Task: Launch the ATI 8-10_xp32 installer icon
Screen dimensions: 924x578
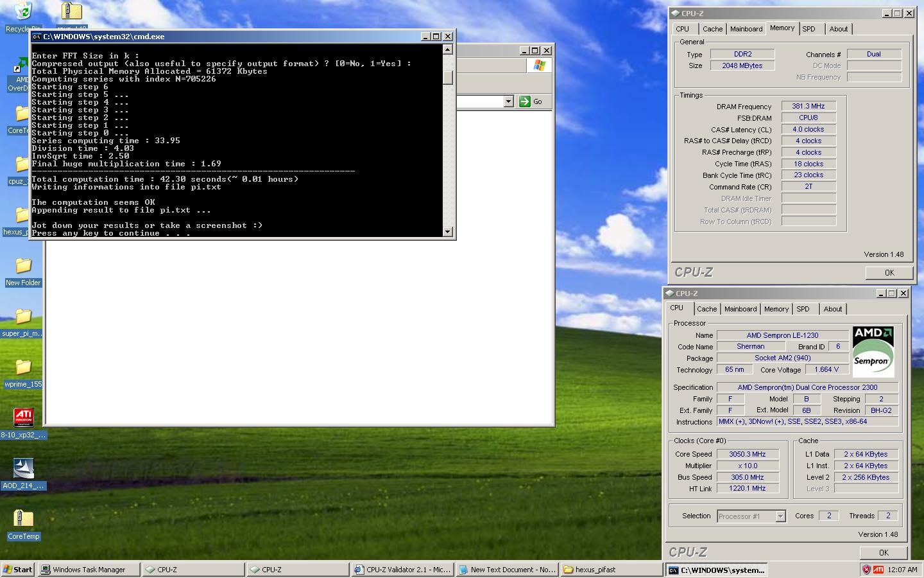Action: [x=23, y=417]
